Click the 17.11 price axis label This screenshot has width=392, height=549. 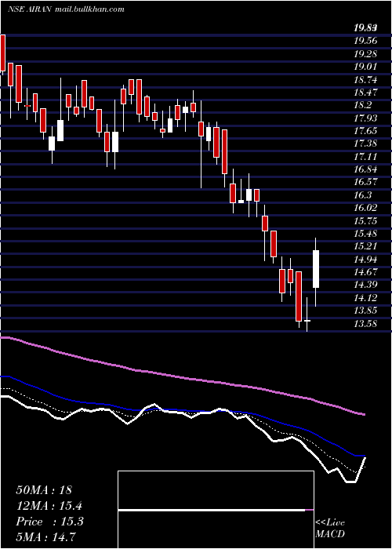[x=365, y=156]
